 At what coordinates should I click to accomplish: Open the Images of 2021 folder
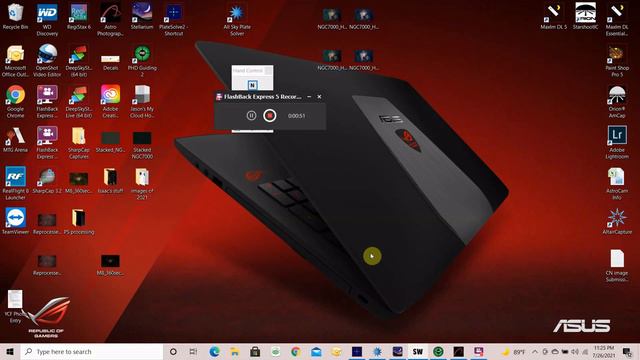click(142, 183)
